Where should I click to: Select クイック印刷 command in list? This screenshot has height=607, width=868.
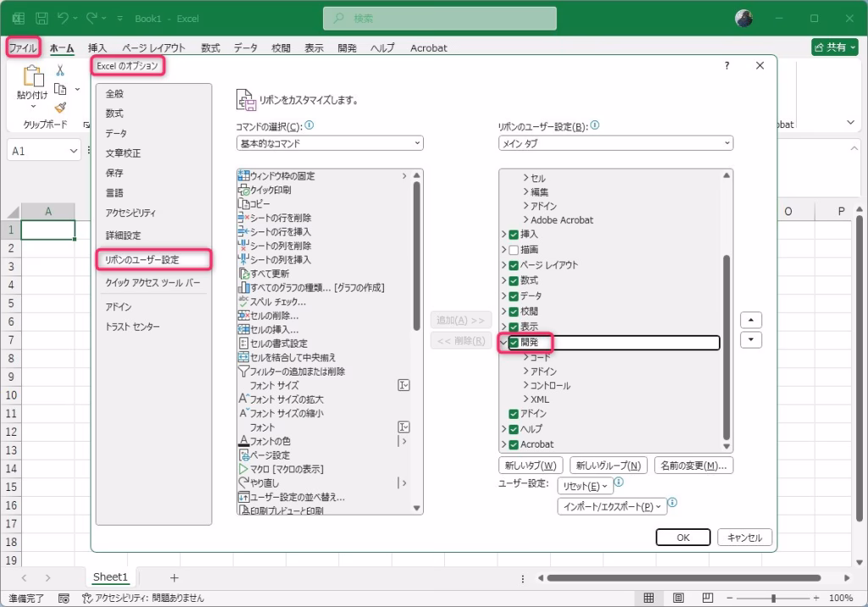tap(324, 190)
